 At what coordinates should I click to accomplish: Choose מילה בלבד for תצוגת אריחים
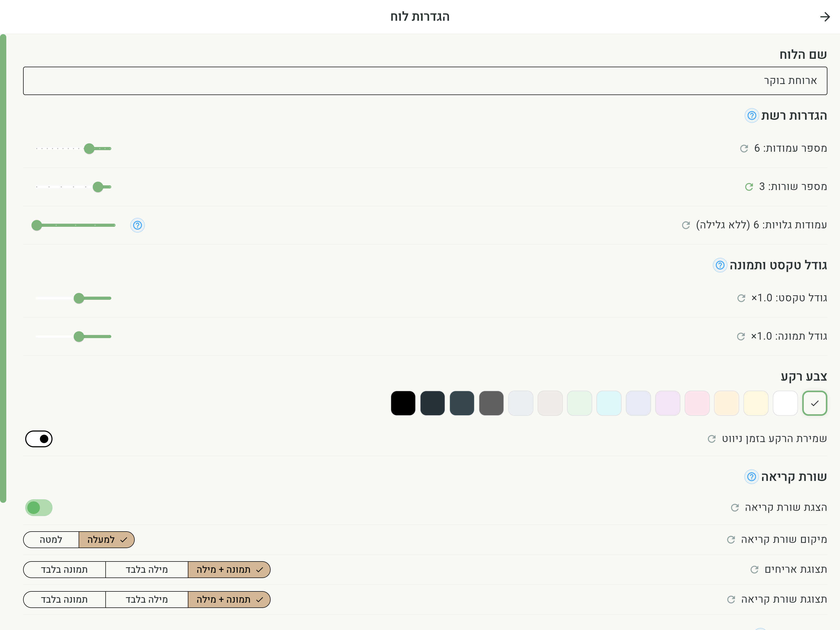coord(146,570)
